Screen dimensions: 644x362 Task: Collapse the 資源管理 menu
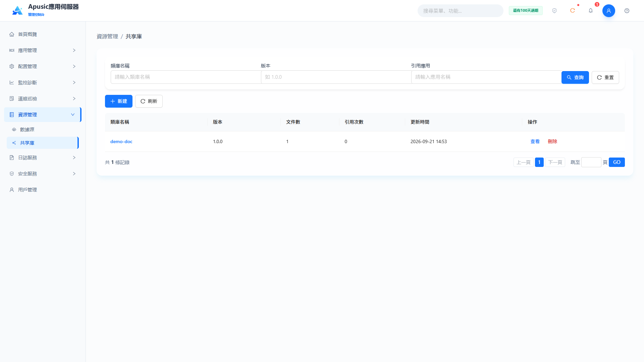43,115
